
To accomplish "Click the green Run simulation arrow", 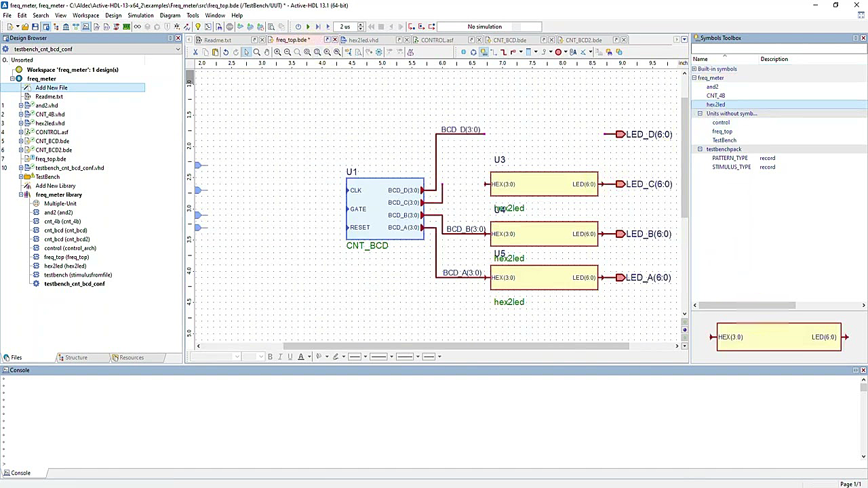I will tap(308, 27).
